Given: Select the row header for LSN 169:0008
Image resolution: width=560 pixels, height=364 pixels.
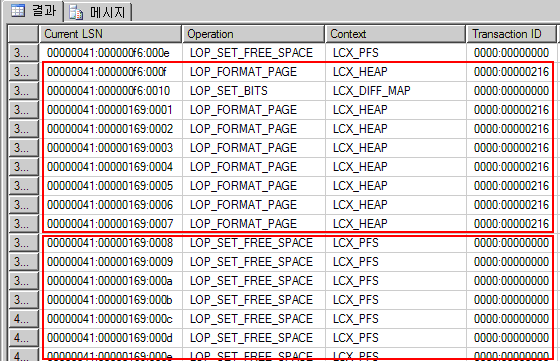Looking at the screenshot, I should tap(23, 243).
